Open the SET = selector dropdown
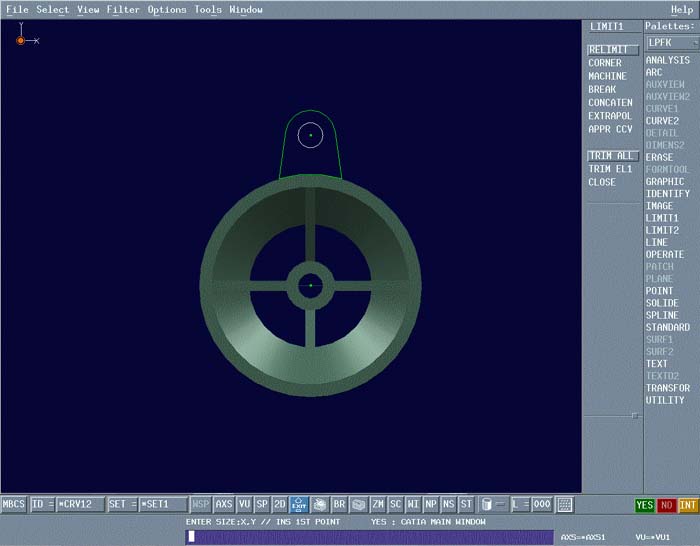Viewport: 700px width, 546px height. [x=121, y=505]
